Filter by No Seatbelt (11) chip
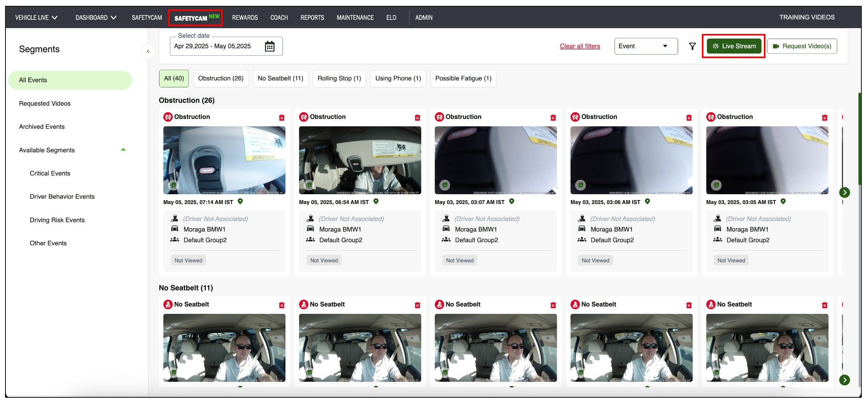Viewport: 868px width, 404px height. (280, 78)
